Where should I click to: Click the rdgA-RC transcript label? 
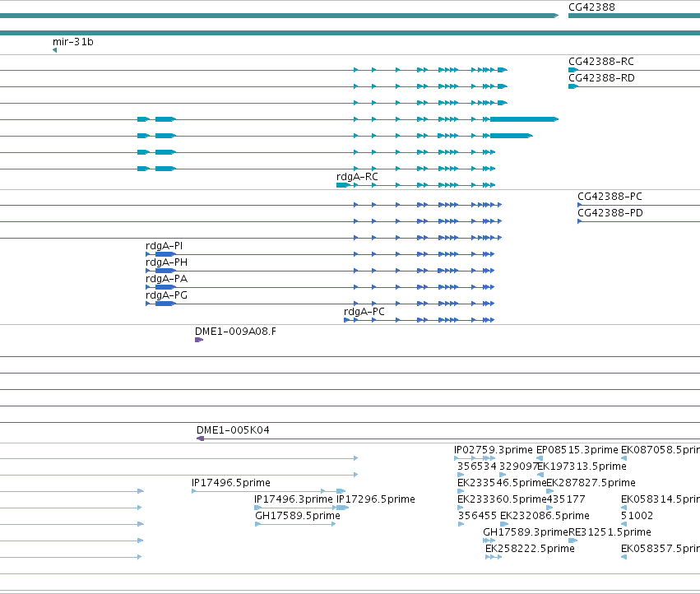357,176
